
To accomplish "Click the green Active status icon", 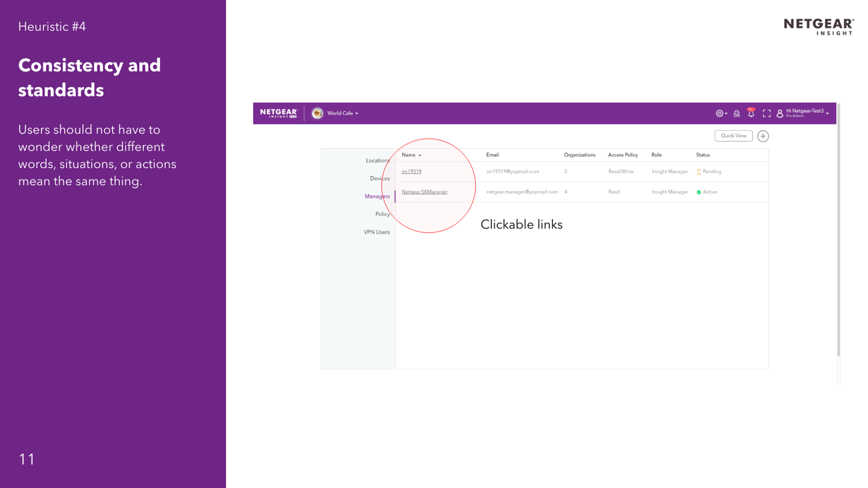I will tap(699, 192).
